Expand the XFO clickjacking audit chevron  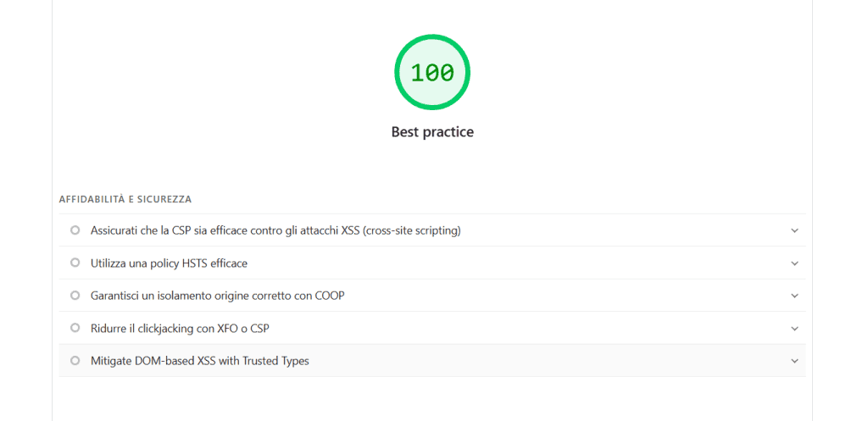794,328
